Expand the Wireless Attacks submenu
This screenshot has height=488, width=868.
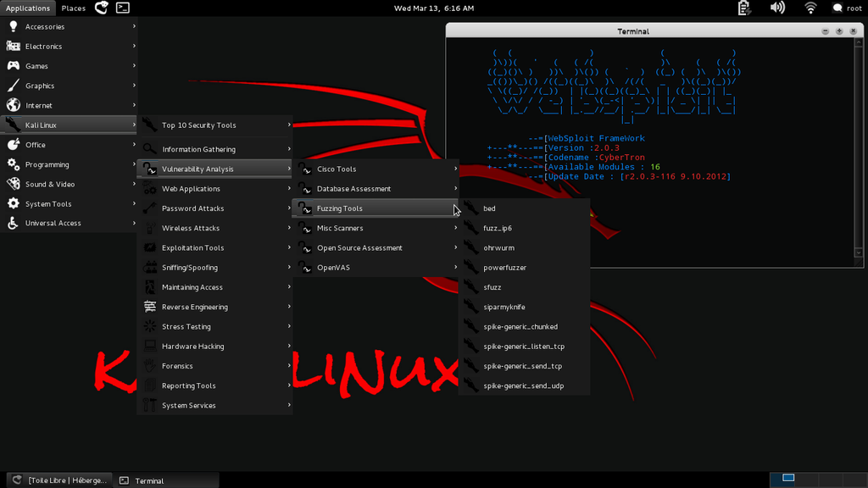288,228
